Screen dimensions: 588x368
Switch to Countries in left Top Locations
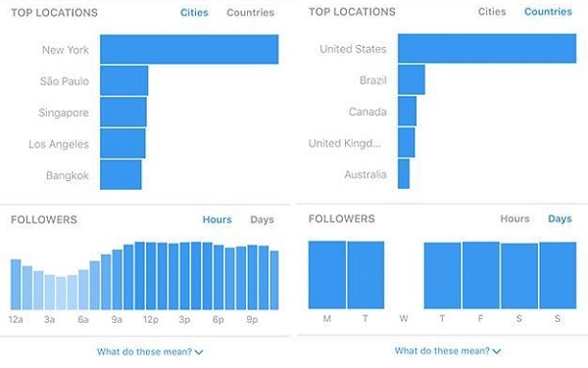[x=251, y=13]
